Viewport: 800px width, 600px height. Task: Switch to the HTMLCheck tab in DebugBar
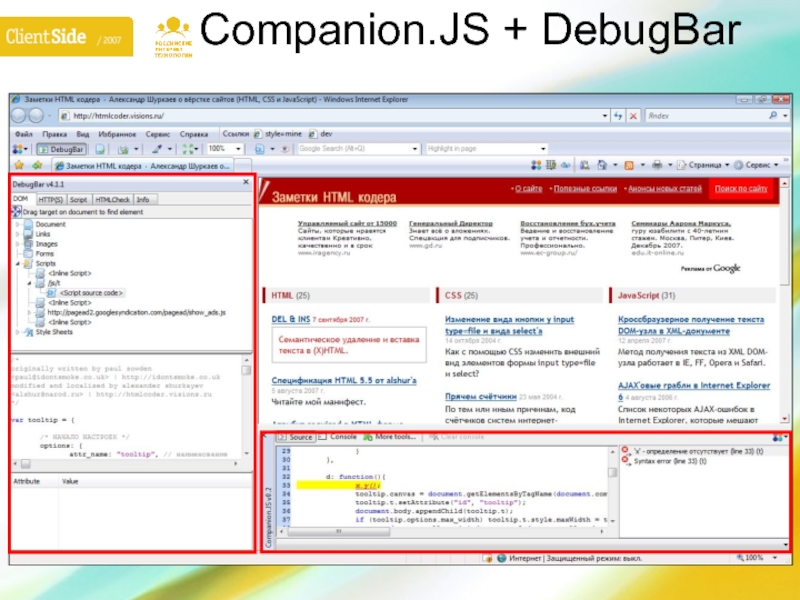pos(112,199)
